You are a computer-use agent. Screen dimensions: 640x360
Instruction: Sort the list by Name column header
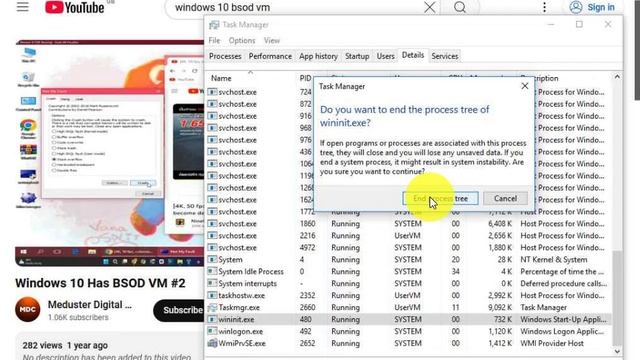click(x=221, y=78)
